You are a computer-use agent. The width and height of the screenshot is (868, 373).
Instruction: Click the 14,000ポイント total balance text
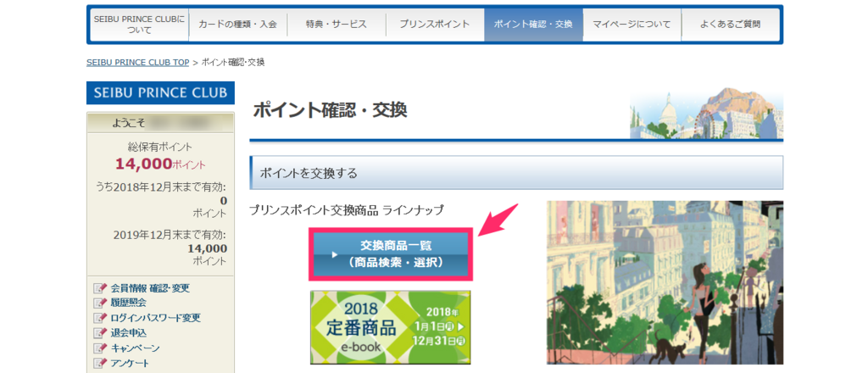coord(160,164)
